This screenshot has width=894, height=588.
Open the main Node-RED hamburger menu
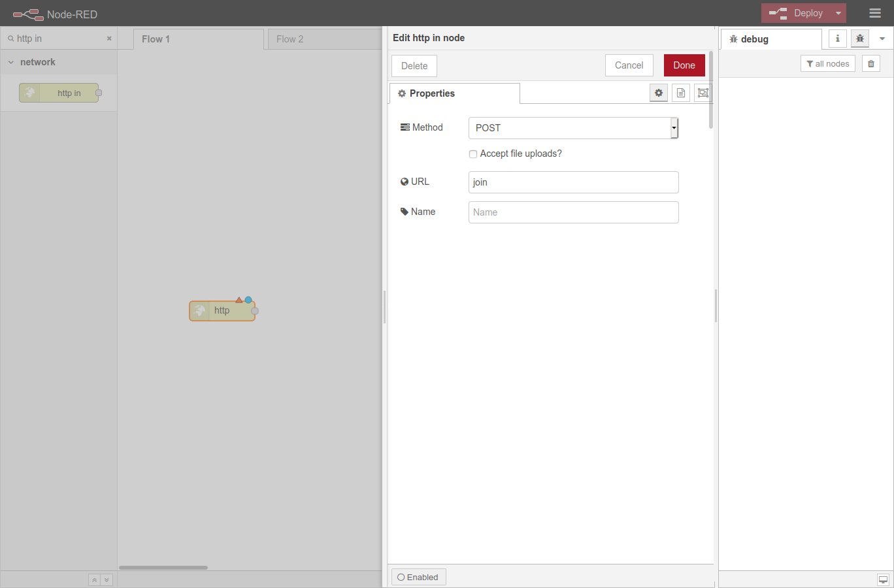coord(874,12)
